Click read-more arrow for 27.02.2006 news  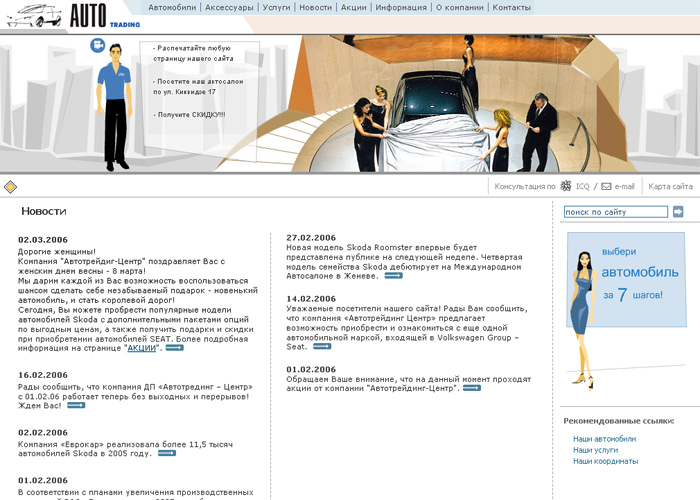pos(394,276)
